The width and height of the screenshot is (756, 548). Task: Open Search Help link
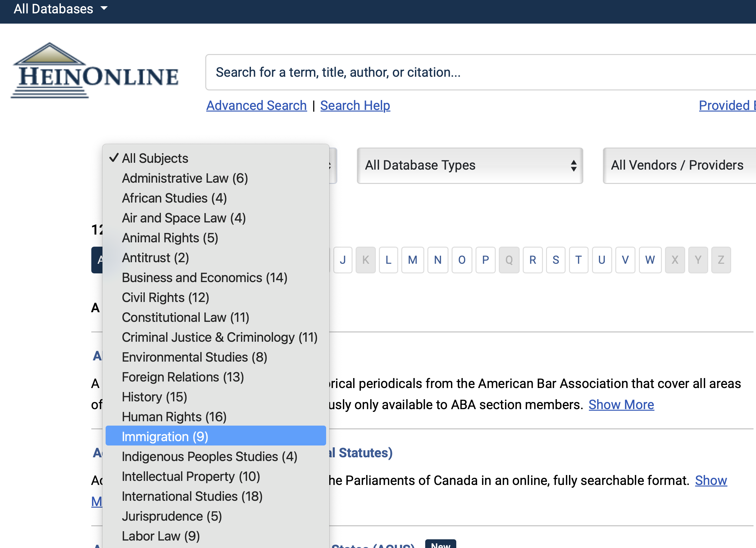point(355,105)
